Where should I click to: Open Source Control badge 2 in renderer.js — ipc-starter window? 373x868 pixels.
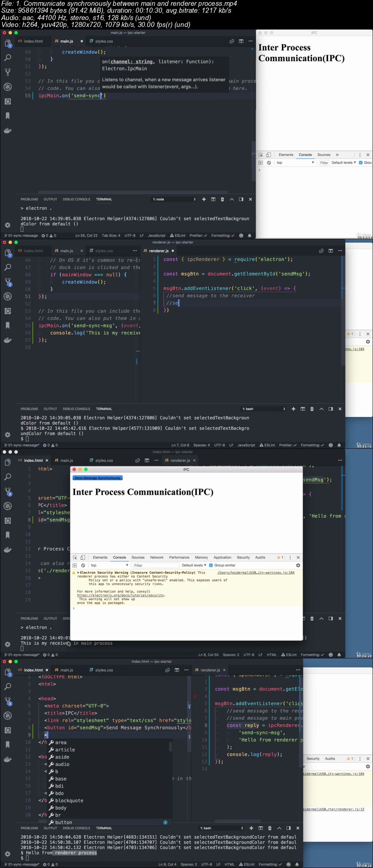pos(8,282)
